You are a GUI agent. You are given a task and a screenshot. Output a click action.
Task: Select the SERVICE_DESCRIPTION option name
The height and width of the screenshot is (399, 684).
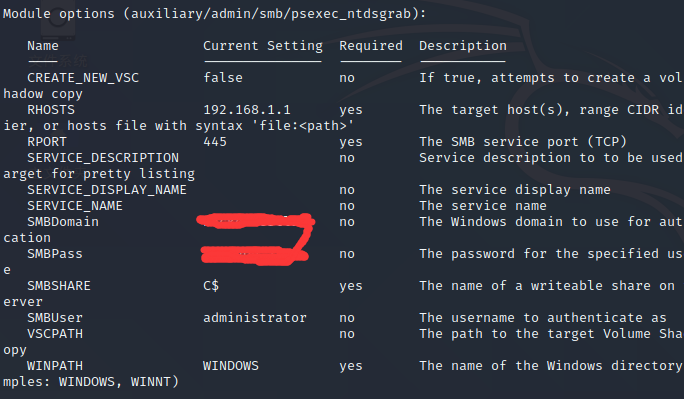103,158
